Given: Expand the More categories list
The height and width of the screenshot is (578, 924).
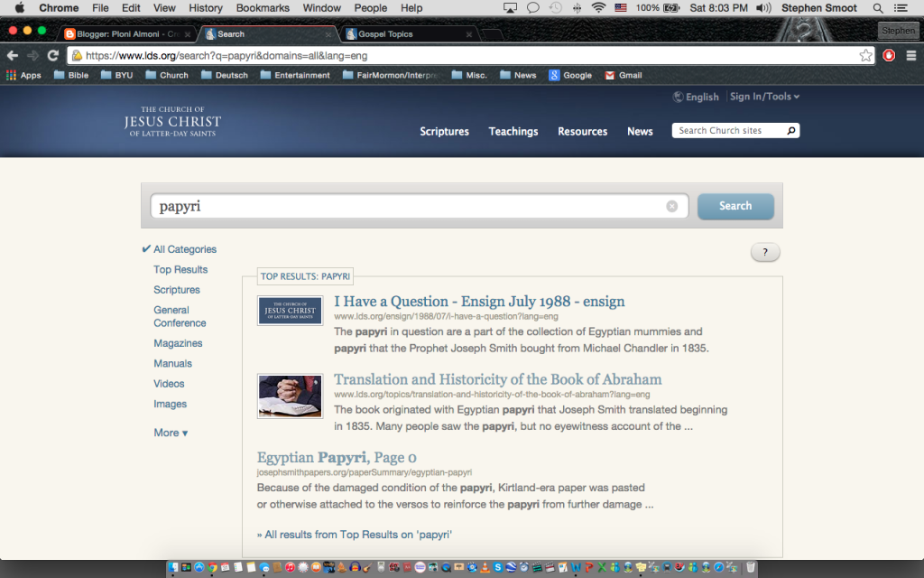Looking at the screenshot, I should pyautogui.click(x=171, y=433).
